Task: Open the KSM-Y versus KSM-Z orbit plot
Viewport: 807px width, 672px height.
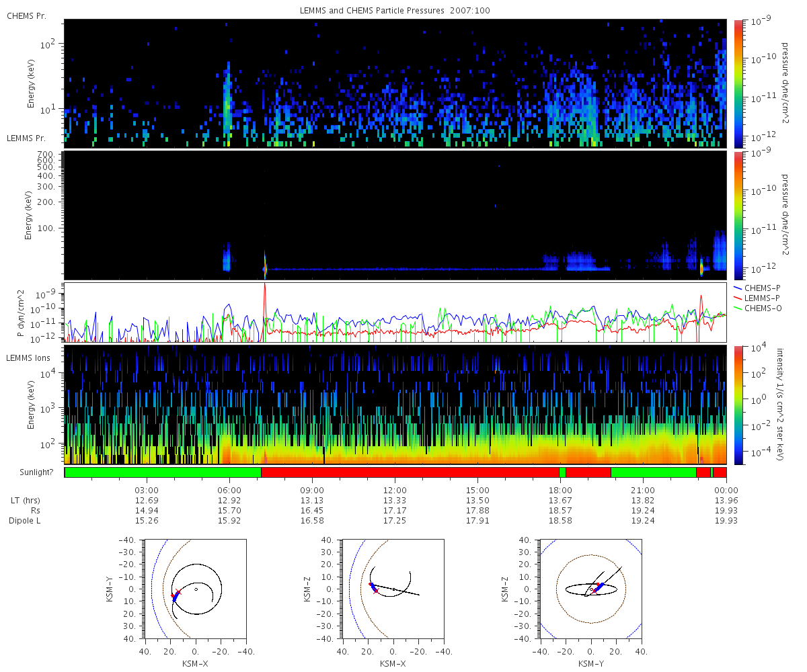Action: [590, 589]
